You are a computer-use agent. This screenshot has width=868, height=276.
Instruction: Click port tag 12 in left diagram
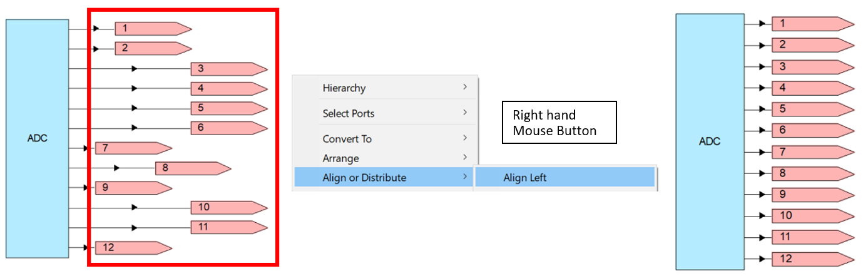click(x=133, y=248)
